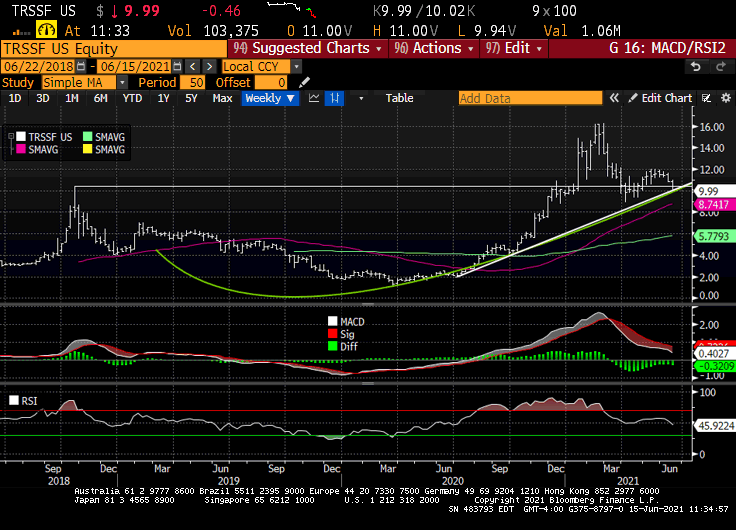736x530 pixels.
Task: Click the start date field 06/22/2018
Action: tap(38, 66)
